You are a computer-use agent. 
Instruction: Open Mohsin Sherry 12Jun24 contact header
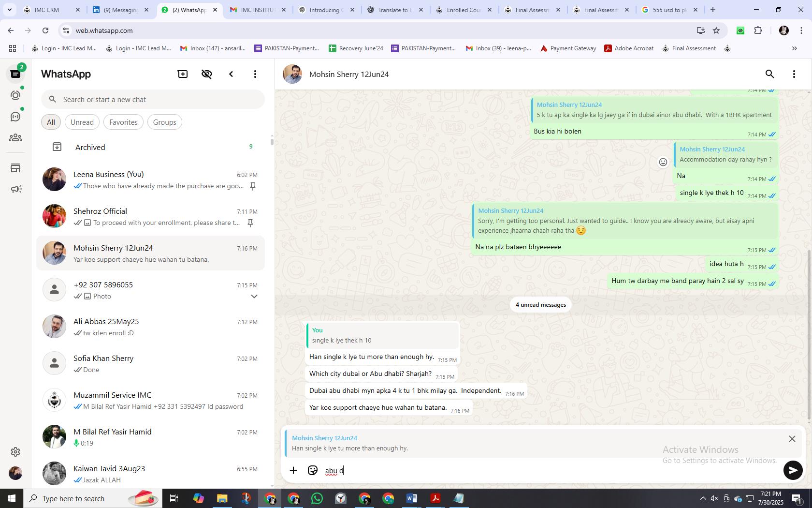(349, 74)
